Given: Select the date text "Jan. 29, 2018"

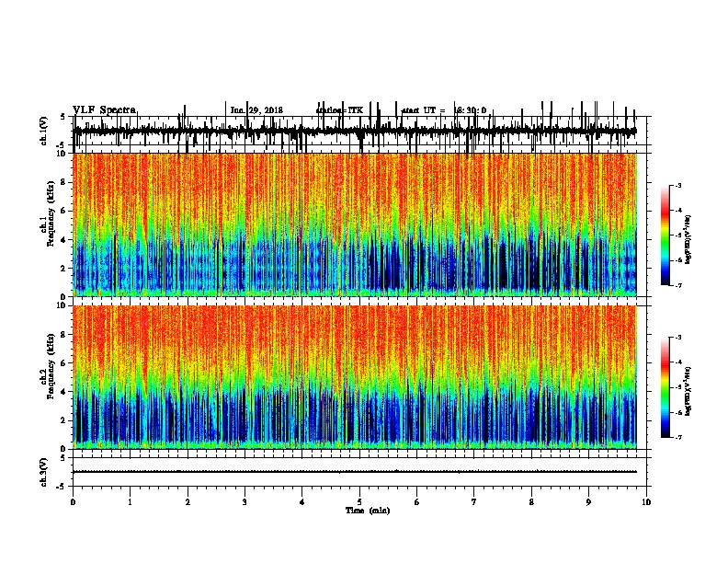Looking at the screenshot, I should click(x=256, y=110).
